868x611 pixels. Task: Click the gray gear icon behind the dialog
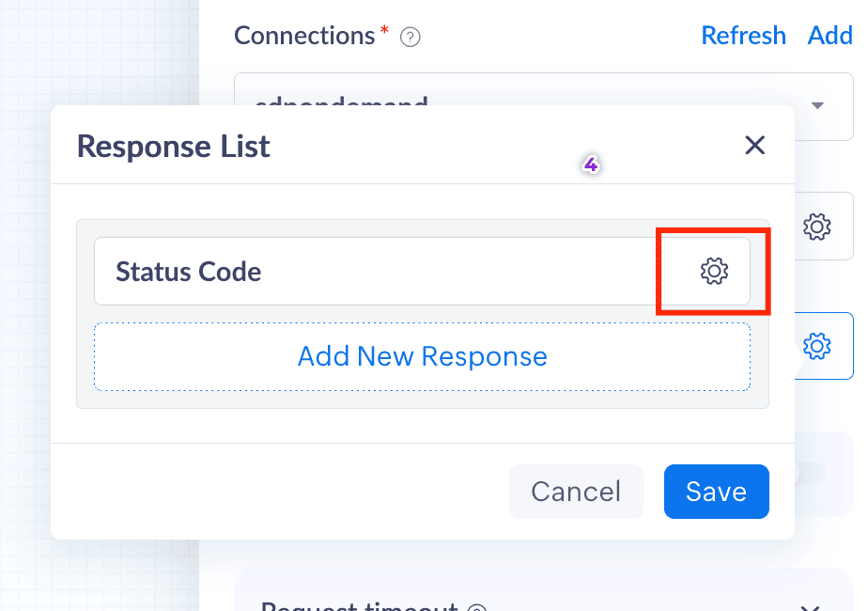[817, 226]
